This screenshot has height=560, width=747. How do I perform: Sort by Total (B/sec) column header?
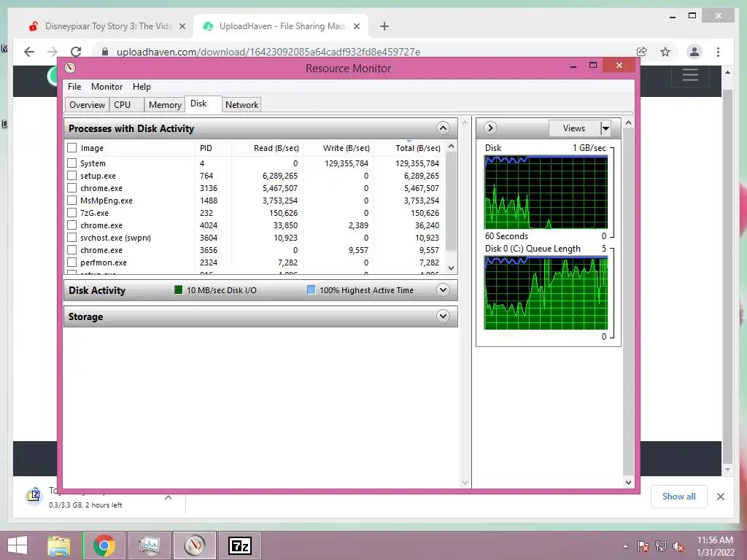click(409, 148)
